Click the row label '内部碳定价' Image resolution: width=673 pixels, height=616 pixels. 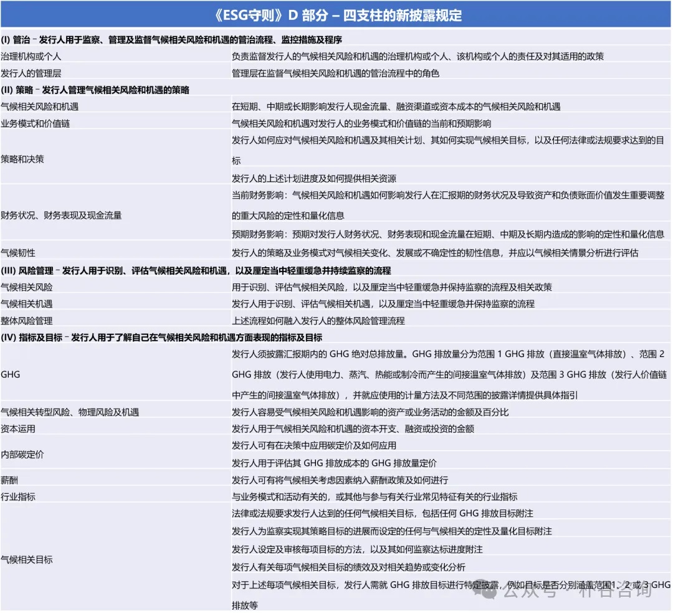(22, 455)
